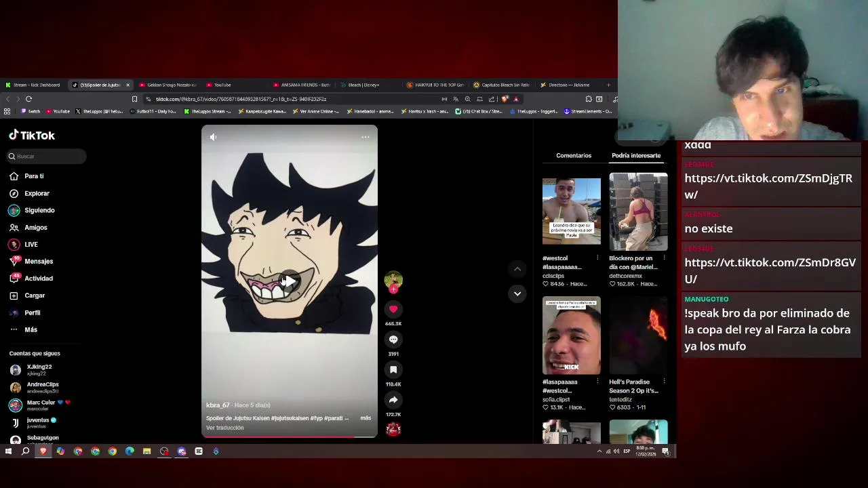The height and width of the screenshot is (488, 868).
Task: Open taskbar search magnifier
Action: tap(25, 451)
